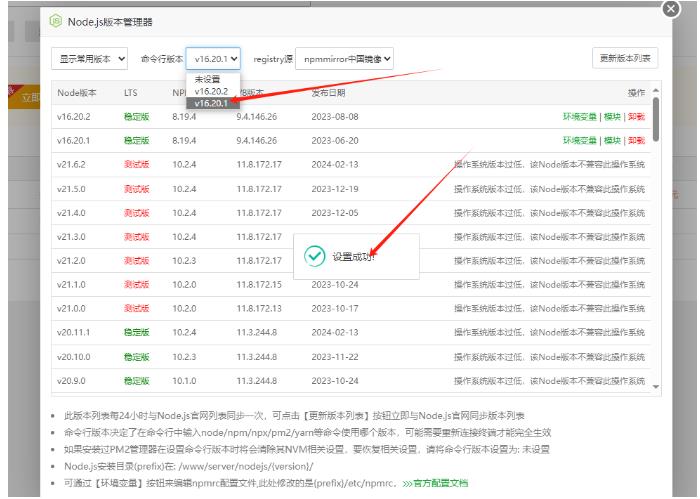Image resolution: width=700 pixels, height=499 pixels.
Task: Click 卸载 for v16.20.1
Action: pos(636,141)
